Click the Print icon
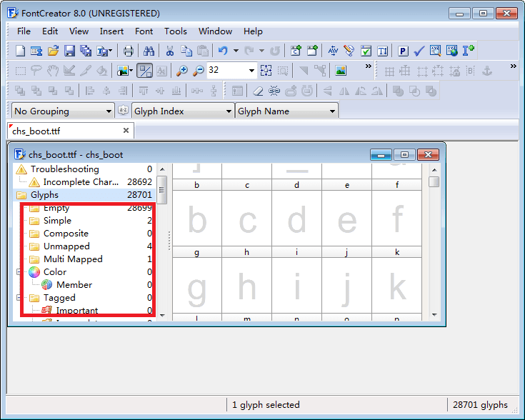This screenshot has height=420, width=525. [129, 51]
